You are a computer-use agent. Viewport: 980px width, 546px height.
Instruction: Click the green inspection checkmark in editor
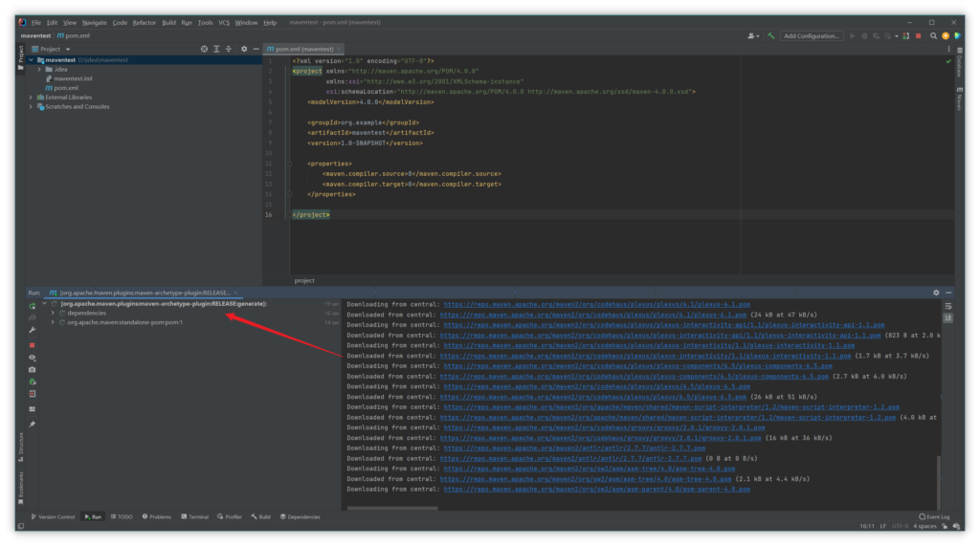948,61
